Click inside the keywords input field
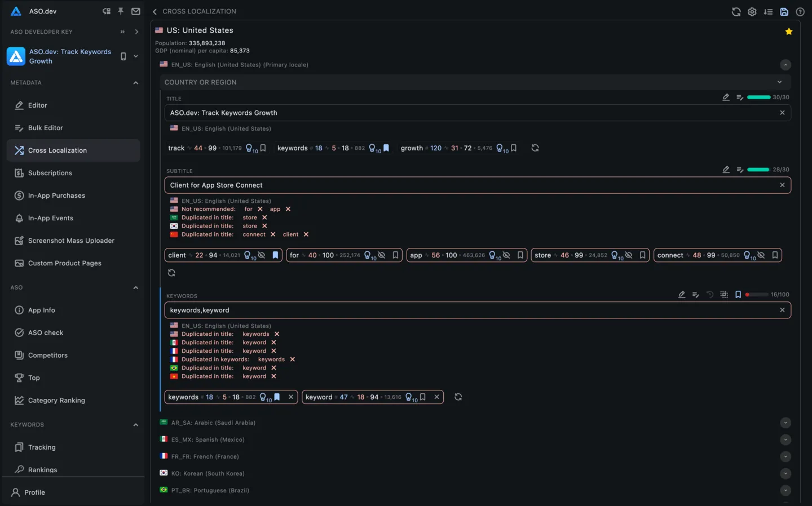The image size is (812, 506). 395,310
